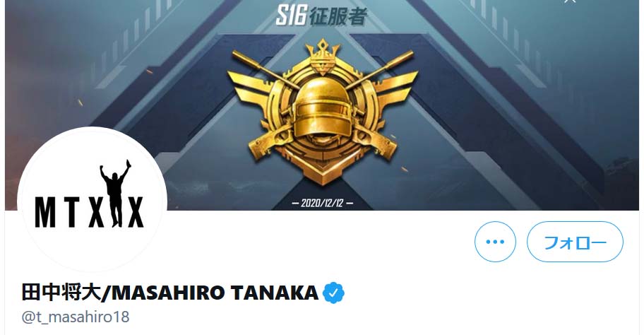644x335 pixels.
Task: Click the lower-right golden rifle on emblem
Action: pos(374,141)
